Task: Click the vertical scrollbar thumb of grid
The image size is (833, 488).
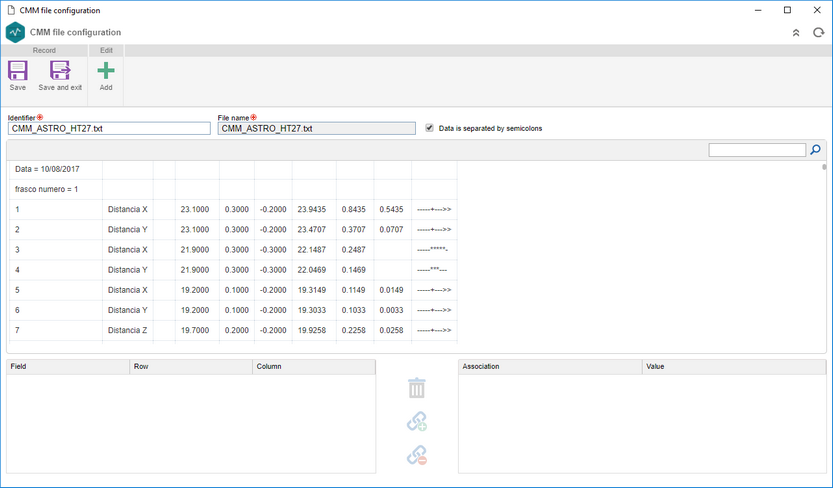Action: coord(824,167)
